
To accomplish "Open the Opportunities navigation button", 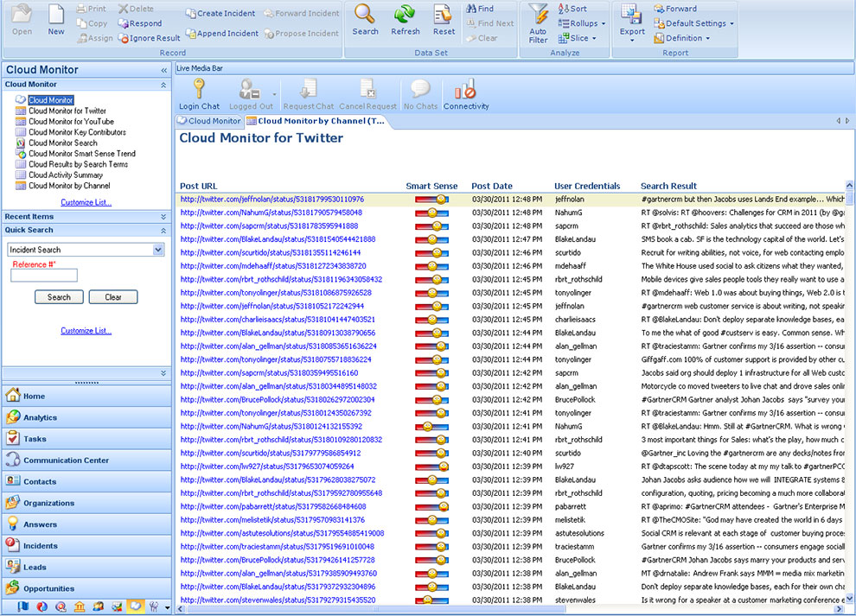I will (x=86, y=588).
